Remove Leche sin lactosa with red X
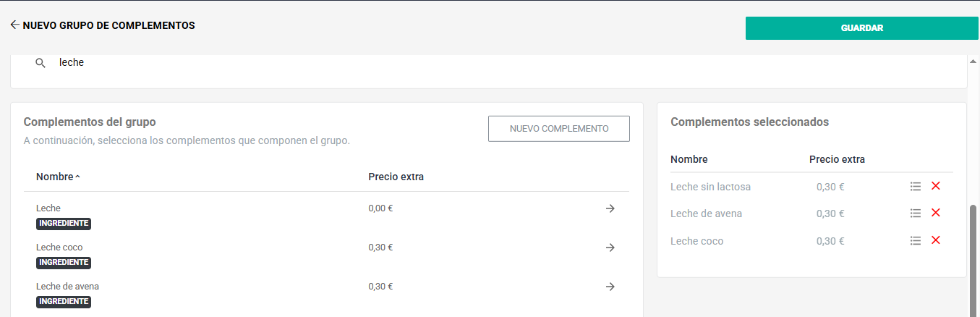980x317 pixels. click(935, 186)
